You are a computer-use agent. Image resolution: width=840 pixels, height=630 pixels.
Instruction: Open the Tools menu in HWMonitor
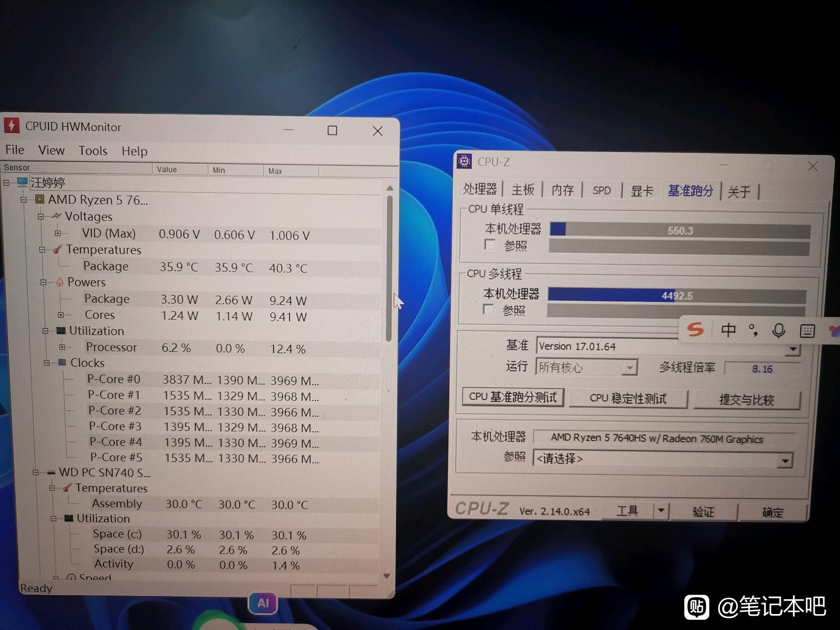click(93, 151)
